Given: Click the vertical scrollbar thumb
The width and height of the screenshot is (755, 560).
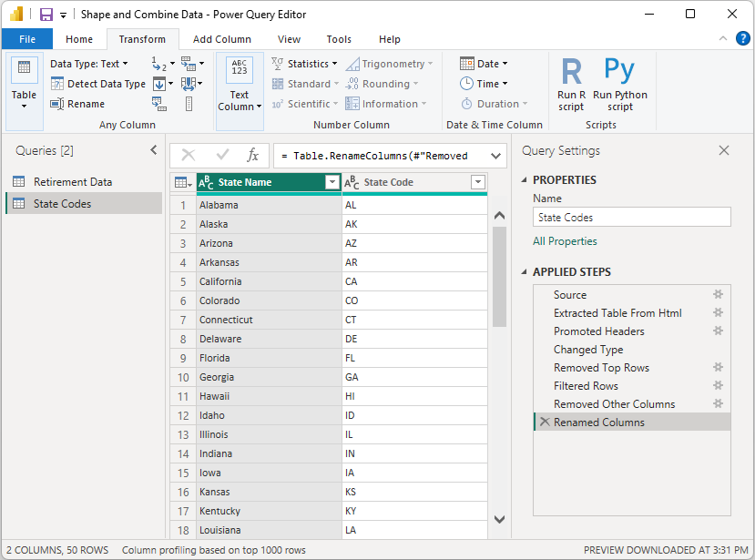Looking at the screenshot, I should (x=500, y=278).
